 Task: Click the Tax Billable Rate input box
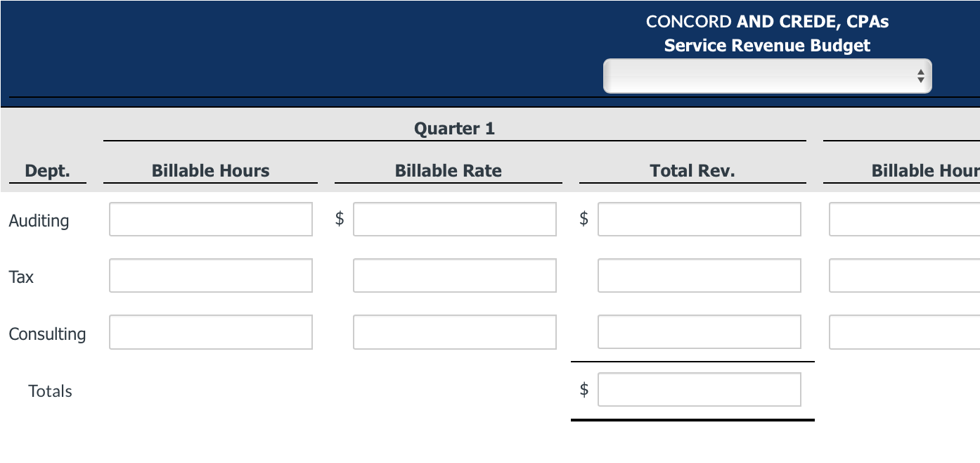point(455,276)
